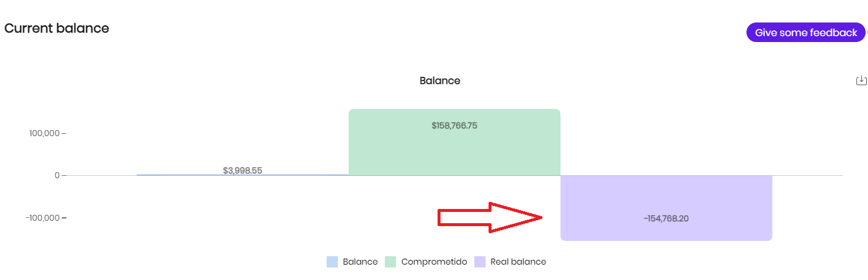Click the $158,766.75 value label

[454, 125]
